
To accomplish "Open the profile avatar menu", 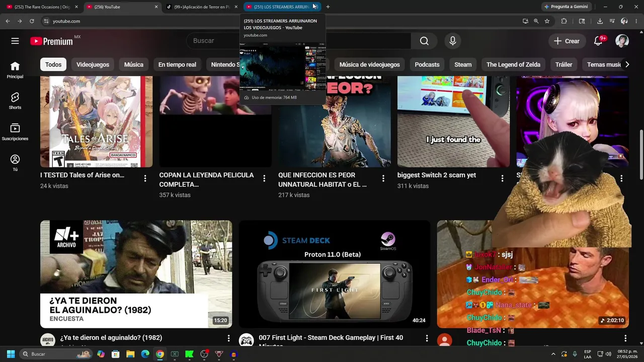I will point(622,41).
